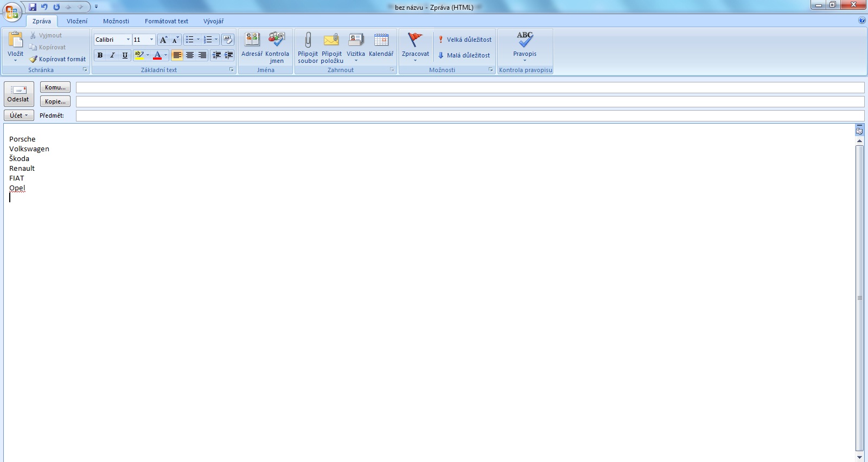Expand the Customize Quick Access Toolbar arrow

coord(96,7)
